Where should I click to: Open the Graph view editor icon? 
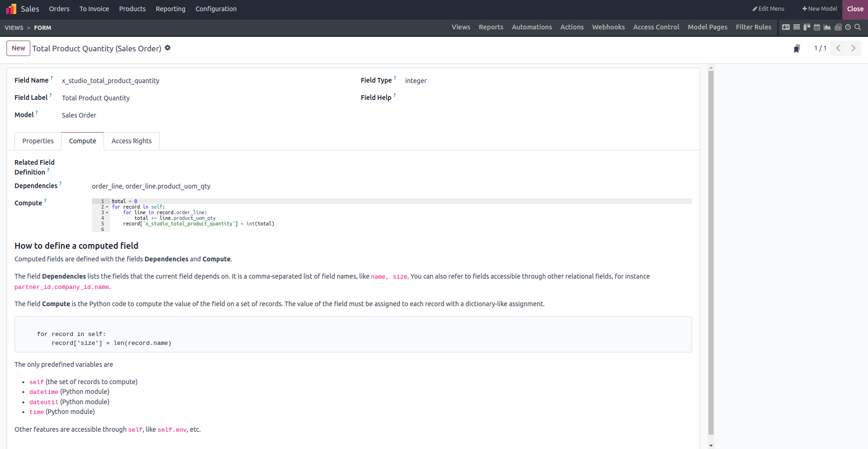827,27
